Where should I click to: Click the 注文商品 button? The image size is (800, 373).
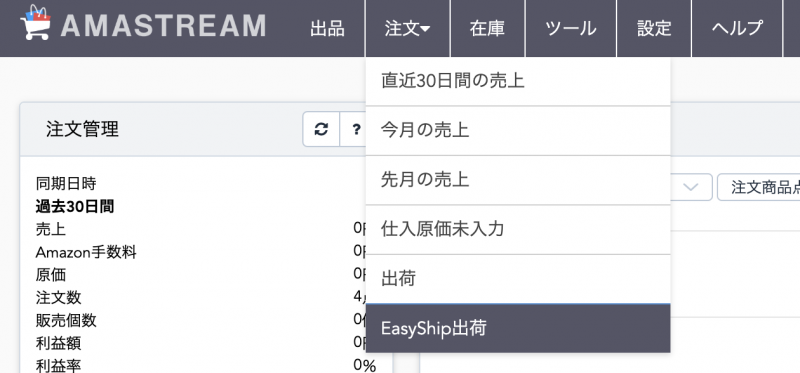(x=759, y=187)
